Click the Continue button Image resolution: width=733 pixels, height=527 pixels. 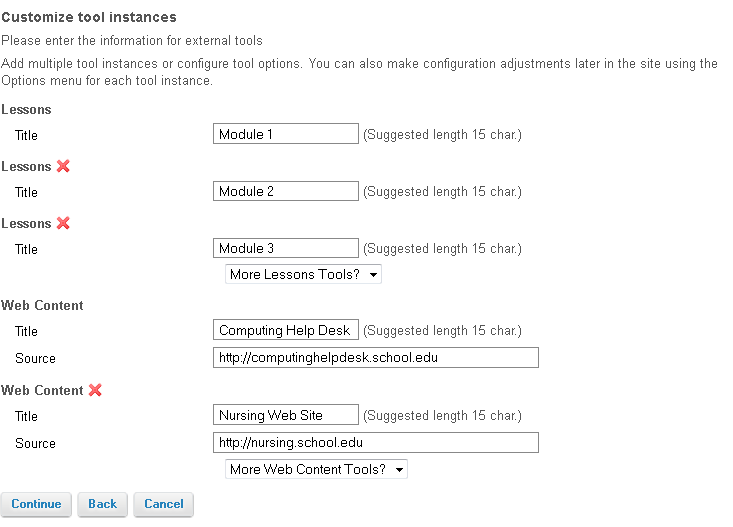(36, 504)
